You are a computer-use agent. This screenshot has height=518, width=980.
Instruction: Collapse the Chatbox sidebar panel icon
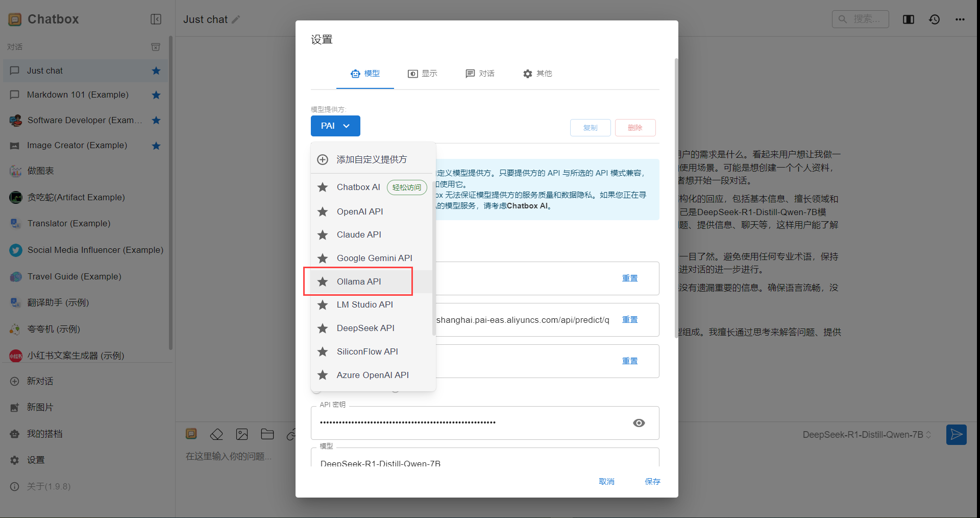(x=156, y=19)
